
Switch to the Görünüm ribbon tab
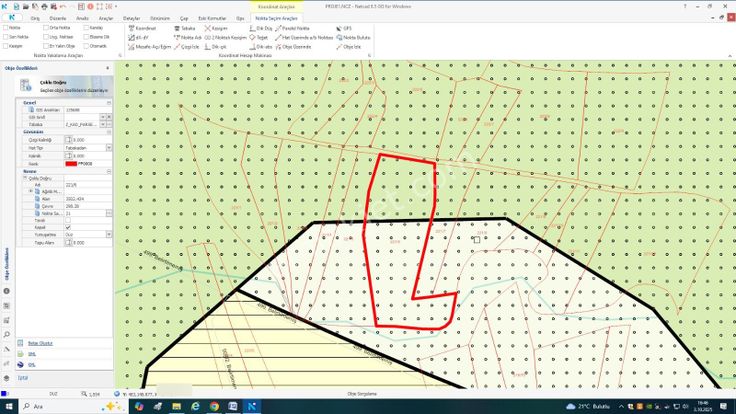pyautogui.click(x=159, y=18)
